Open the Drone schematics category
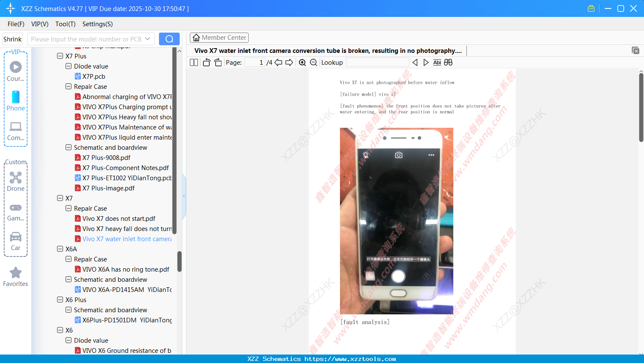This screenshot has height=363, width=644. [x=15, y=181]
